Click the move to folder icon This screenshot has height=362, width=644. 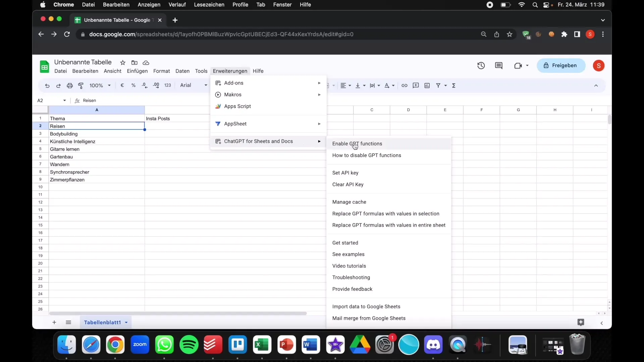[135, 63]
